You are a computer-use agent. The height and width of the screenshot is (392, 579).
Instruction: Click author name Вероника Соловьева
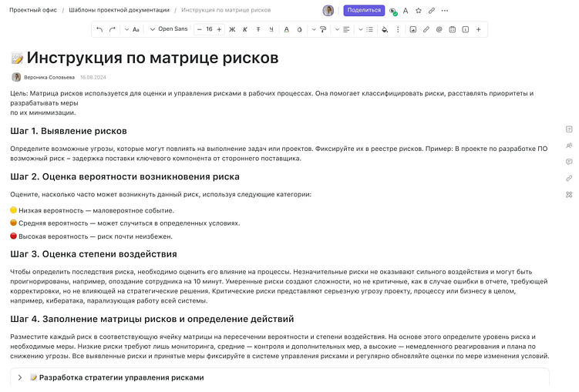point(49,78)
